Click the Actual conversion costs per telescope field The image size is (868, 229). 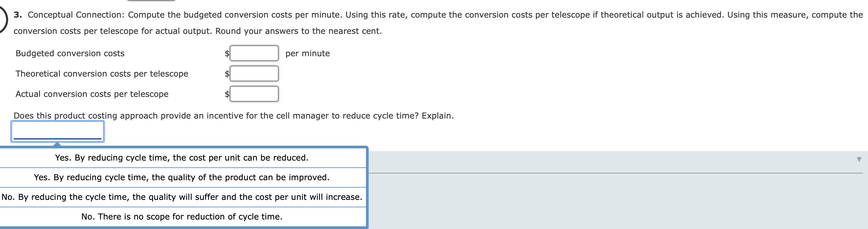tap(254, 94)
